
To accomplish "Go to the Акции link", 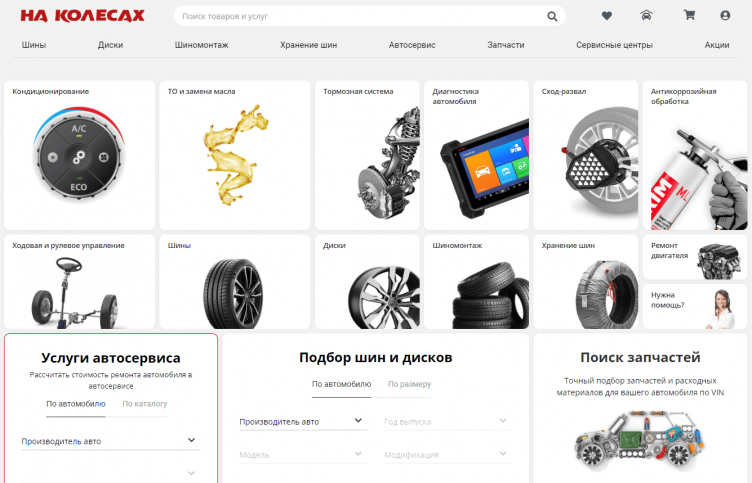I will point(716,45).
